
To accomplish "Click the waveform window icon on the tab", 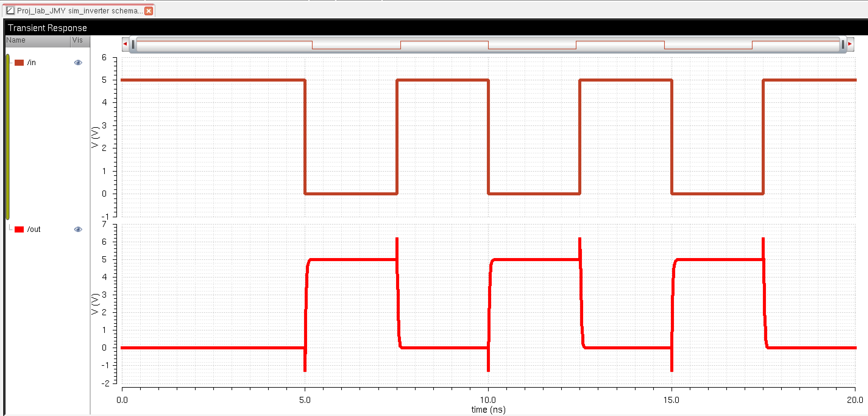I will [10, 11].
